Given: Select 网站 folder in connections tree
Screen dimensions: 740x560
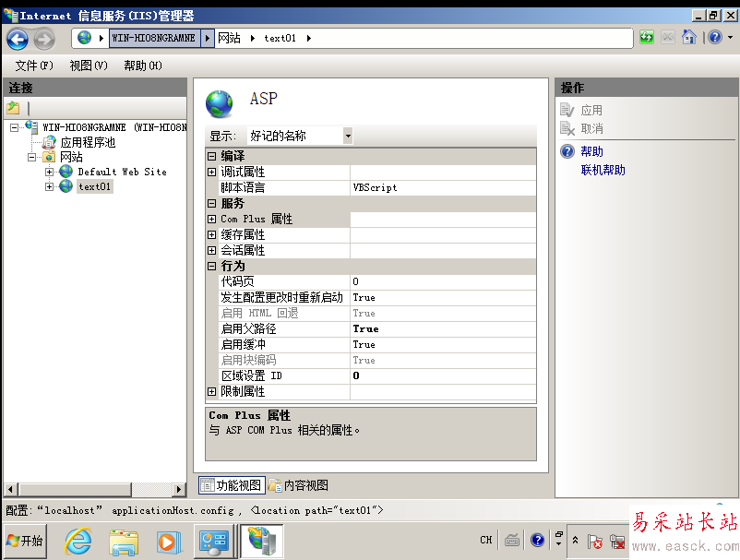Looking at the screenshot, I should point(71,157).
